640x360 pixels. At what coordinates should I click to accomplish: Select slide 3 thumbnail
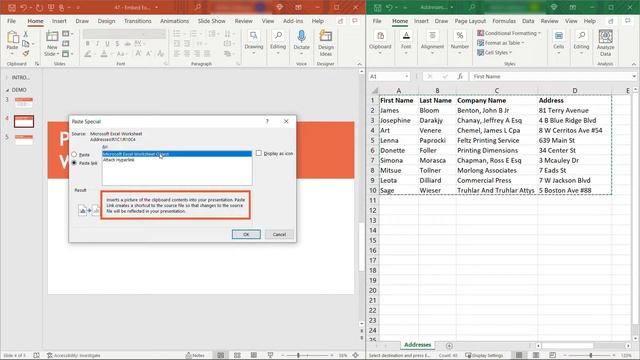pyautogui.click(x=24, y=102)
